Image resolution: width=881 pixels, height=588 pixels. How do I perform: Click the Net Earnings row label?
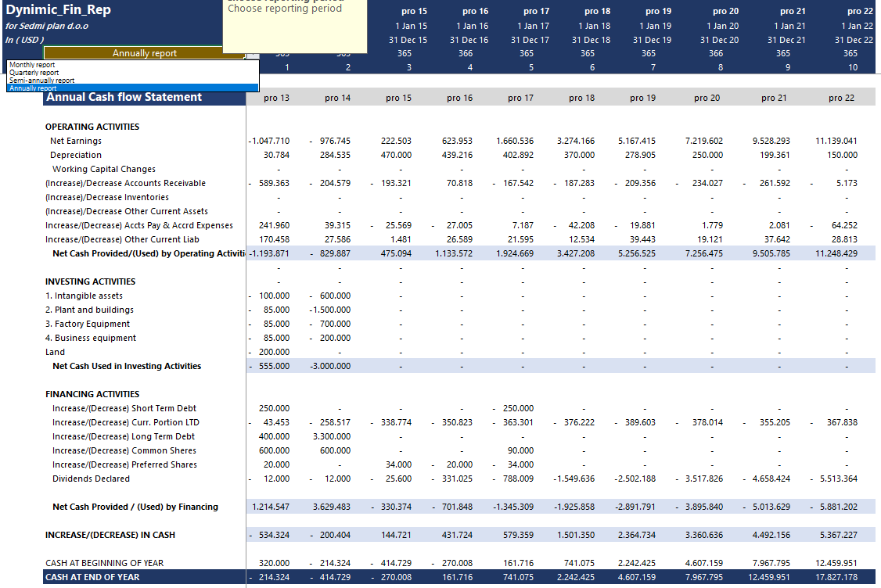76,141
